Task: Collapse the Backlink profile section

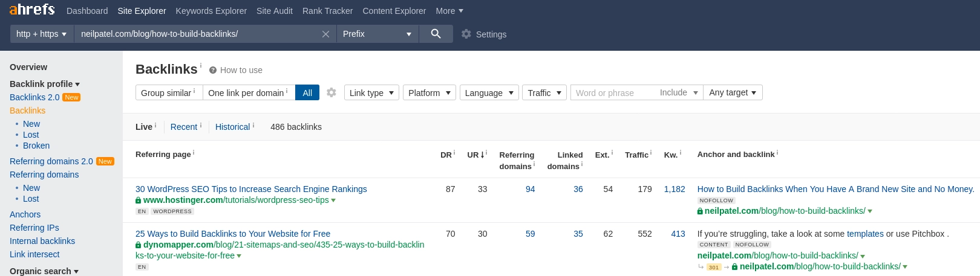Action: (x=45, y=84)
